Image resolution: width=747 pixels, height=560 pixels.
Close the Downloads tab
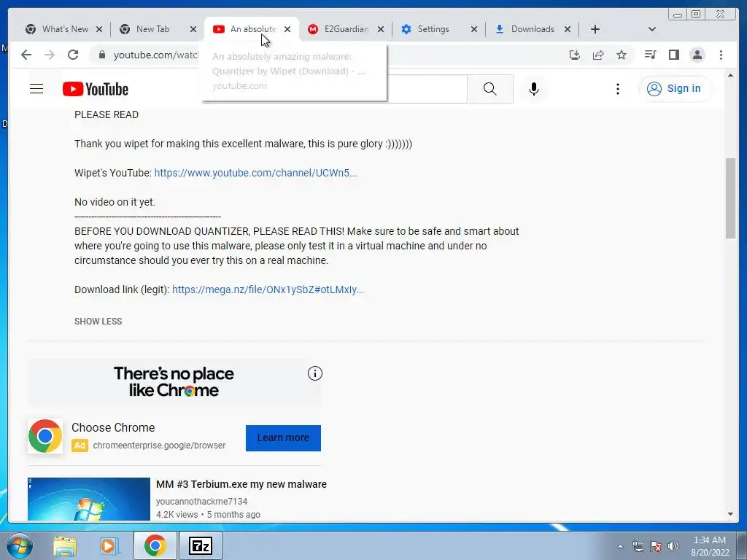click(568, 29)
